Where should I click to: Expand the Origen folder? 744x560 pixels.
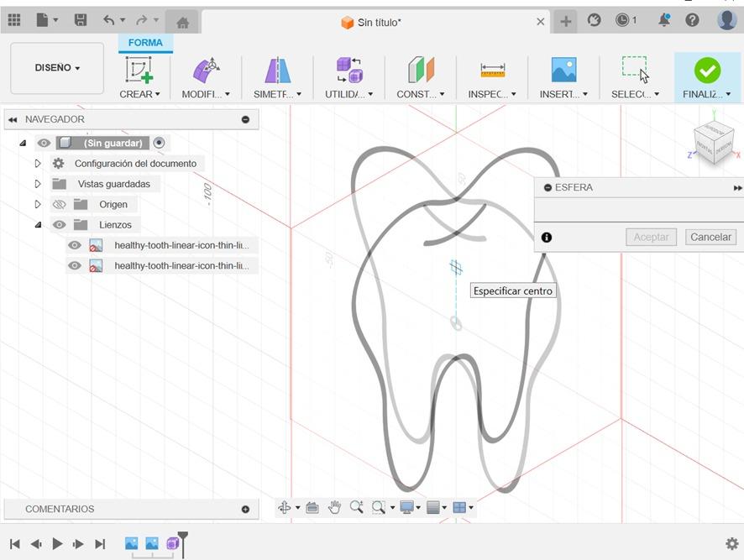pyautogui.click(x=38, y=205)
